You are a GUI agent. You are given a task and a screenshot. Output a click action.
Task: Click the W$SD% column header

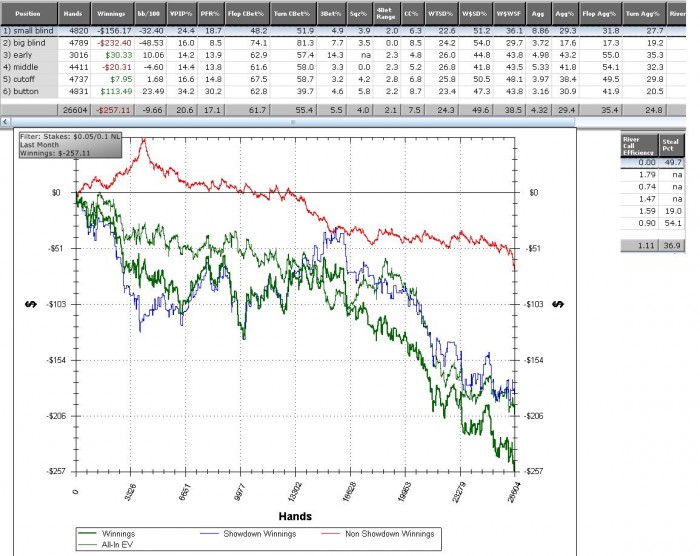point(476,14)
